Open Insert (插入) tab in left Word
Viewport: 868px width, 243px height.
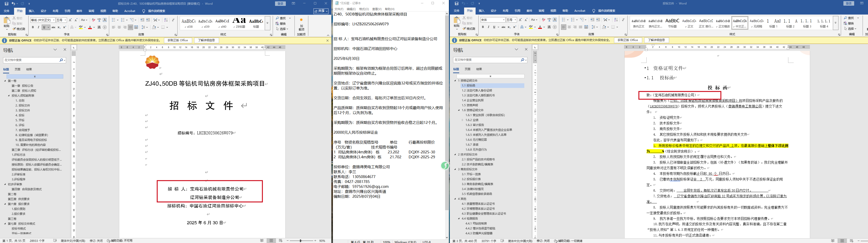(x=31, y=11)
